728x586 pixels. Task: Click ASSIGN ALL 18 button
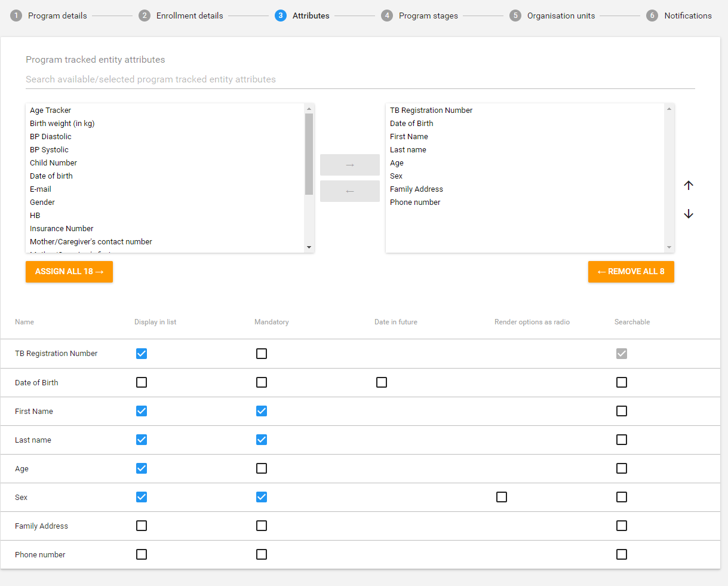(x=69, y=272)
